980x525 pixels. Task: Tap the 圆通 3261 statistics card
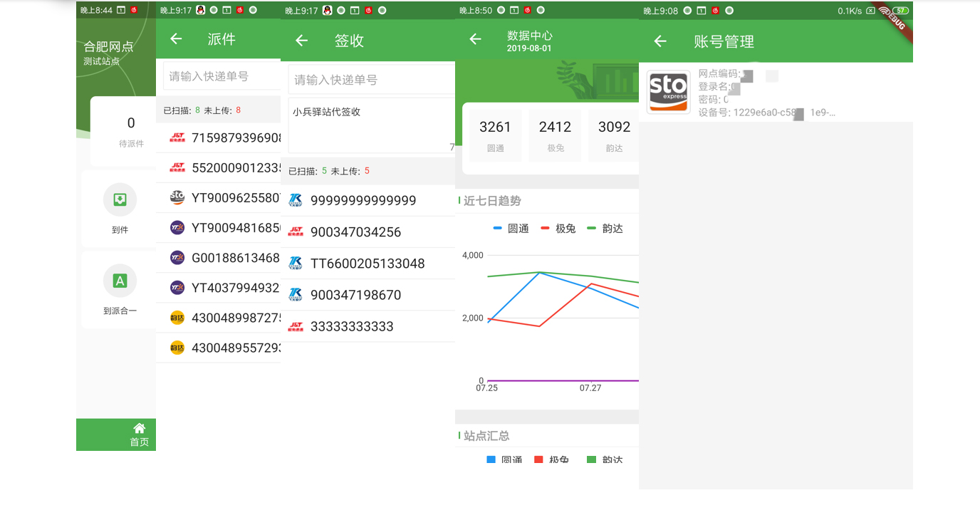click(x=495, y=135)
